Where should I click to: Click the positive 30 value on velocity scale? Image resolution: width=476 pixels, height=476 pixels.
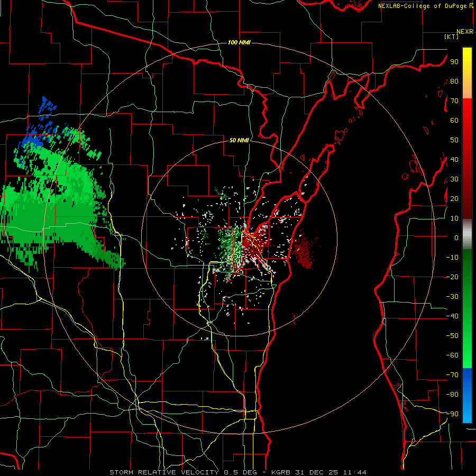click(x=454, y=179)
